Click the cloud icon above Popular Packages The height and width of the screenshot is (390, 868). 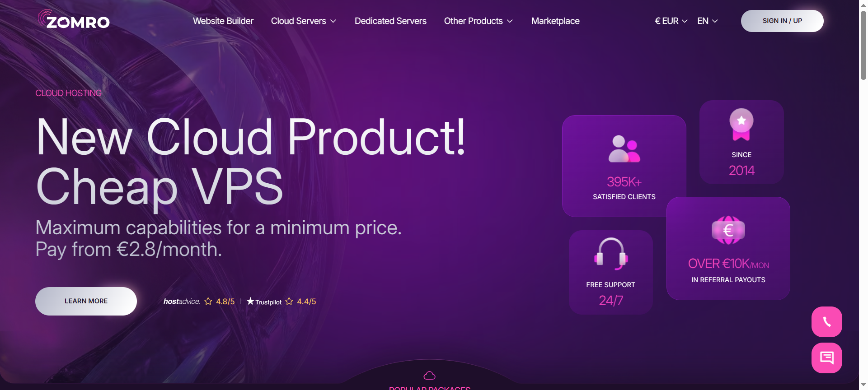tap(429, 376)
